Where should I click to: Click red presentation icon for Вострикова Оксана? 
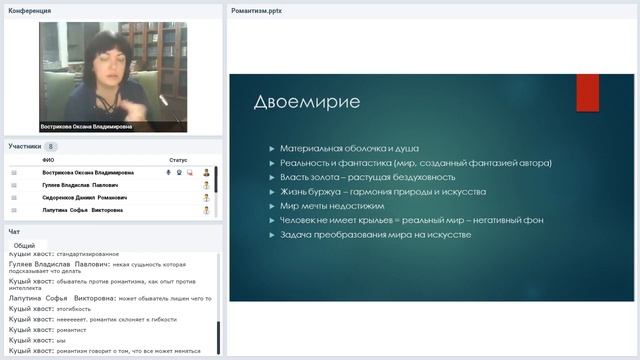(190, 173)
